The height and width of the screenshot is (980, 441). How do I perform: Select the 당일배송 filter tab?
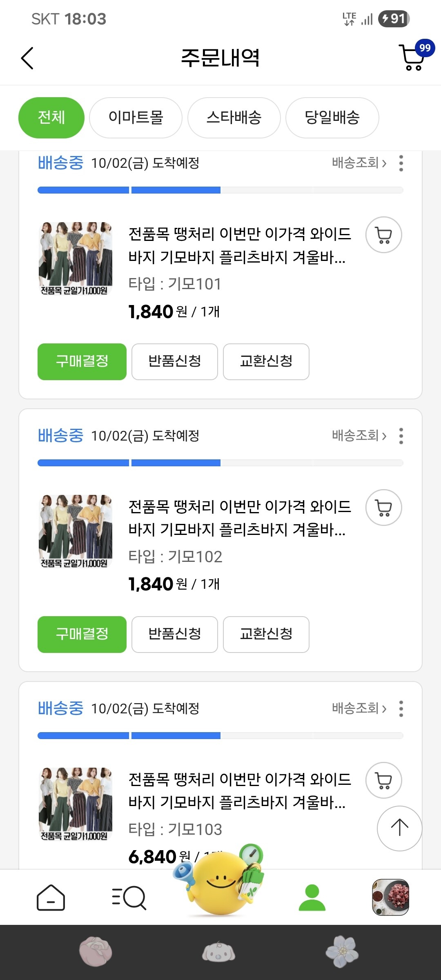[332, 118]
